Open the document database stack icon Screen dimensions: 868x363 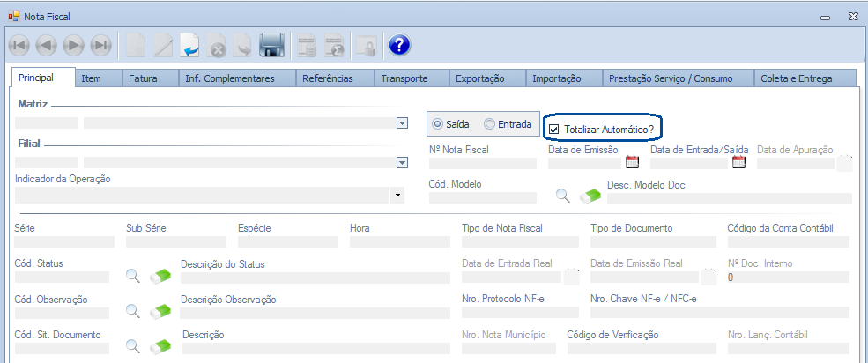click(306, 46)
